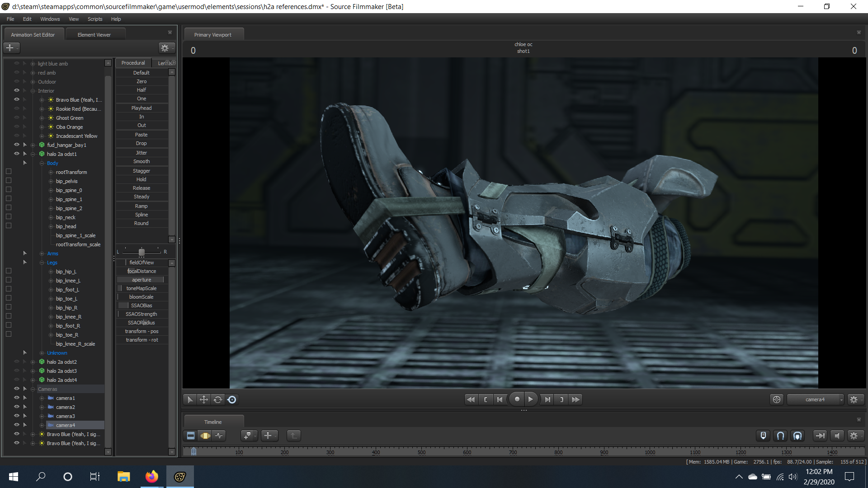Click the timeline up-level arrow button
Image resolution: width=868 pixels, height=488 pixels.
pyautogui.click(x=294, y=436)
